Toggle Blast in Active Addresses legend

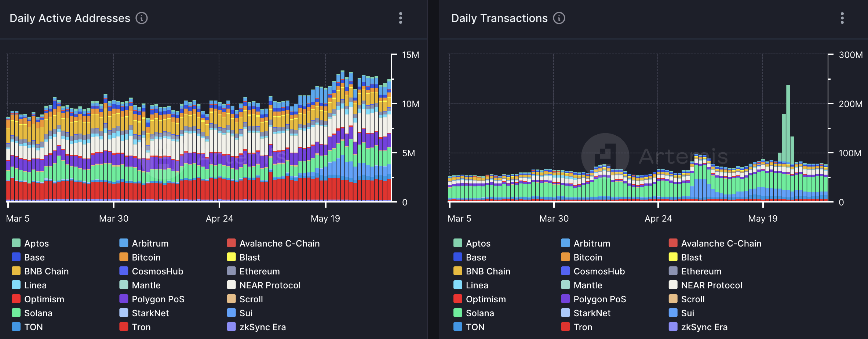(x=244, y=257)
